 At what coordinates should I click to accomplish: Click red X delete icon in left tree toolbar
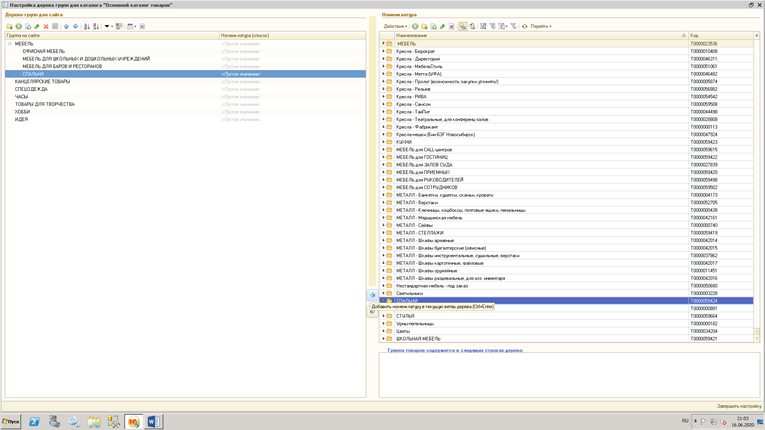[x=46, y=27]
